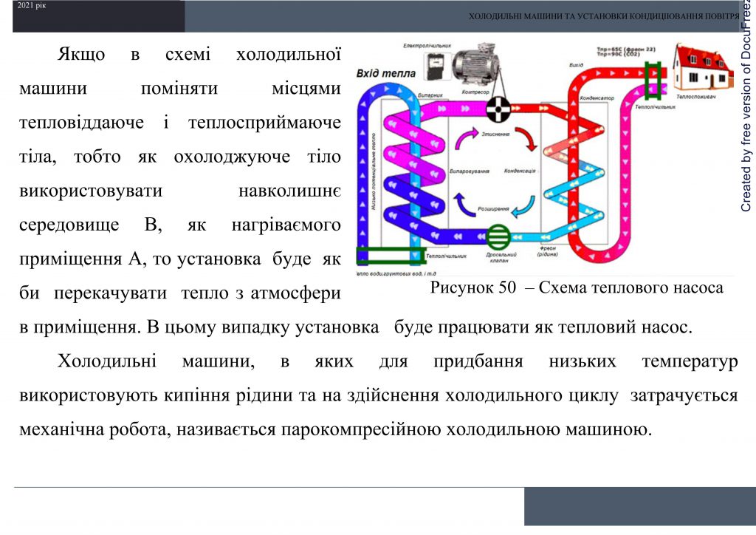The image size is (756, 535).
Task: Select the Тпр=65С temperature annotation
Action: coord(625,48)
